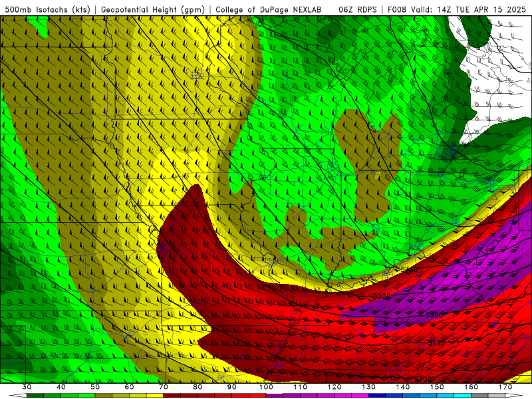The width and height of the screenshot is (532, 399).
Task: Click the right arrow end of the color bar
Action: tap(514, 396)
